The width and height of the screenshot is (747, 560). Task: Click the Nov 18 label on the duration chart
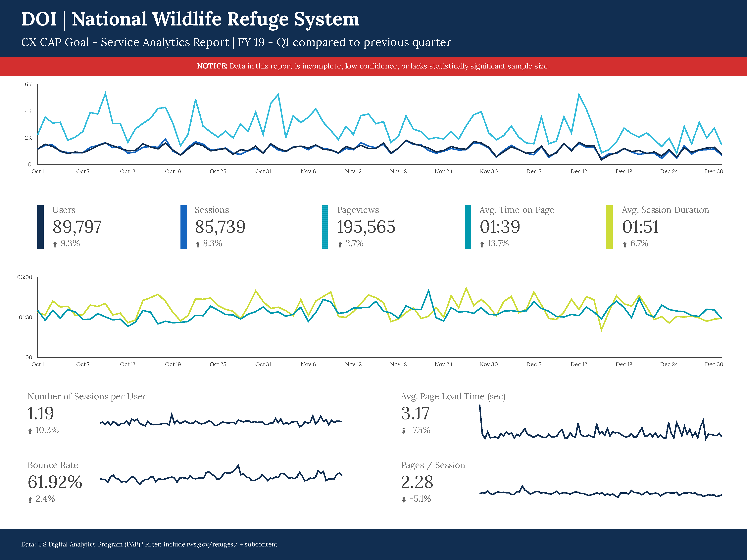point(398,364)
